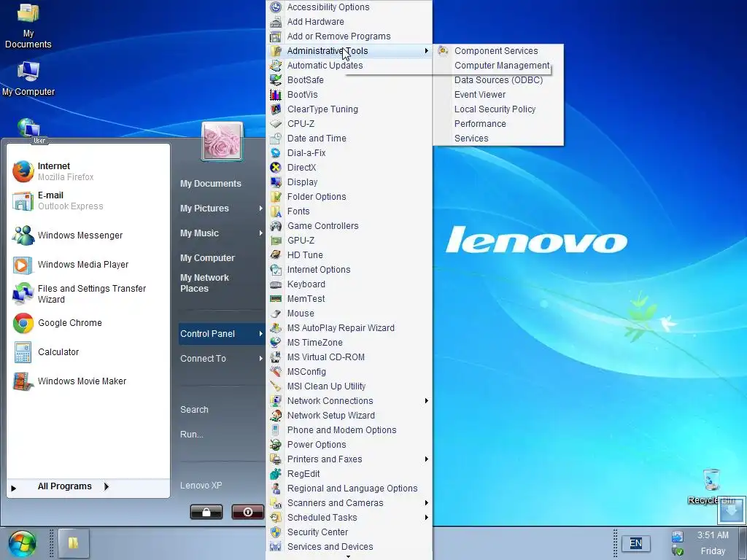
Task: Click the EN language indicator
Action: coord(635,543)
